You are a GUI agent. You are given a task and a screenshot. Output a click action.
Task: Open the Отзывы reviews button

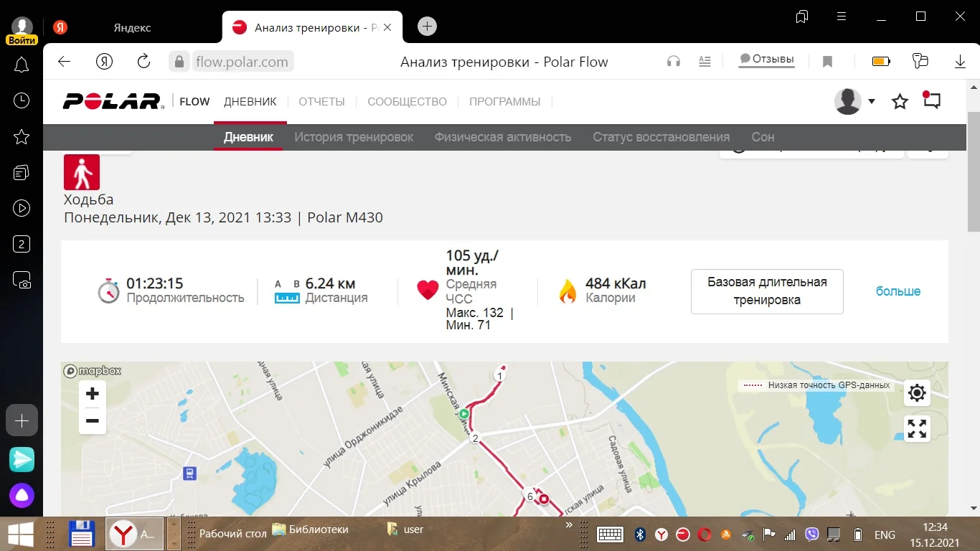[767, 60]
